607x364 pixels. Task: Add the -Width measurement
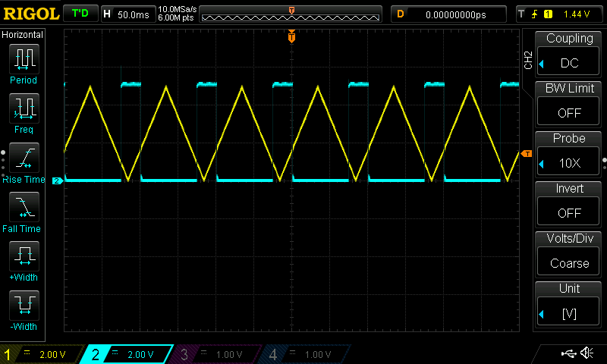tap(24, 309)
